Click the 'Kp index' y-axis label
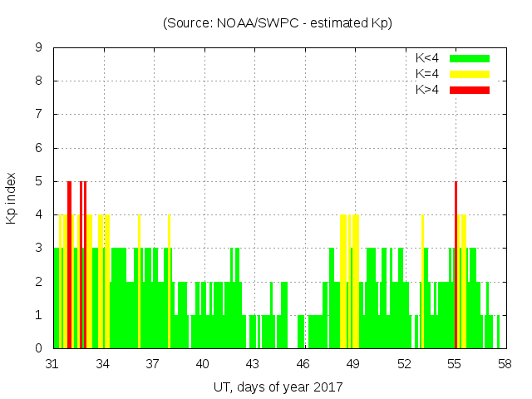Viewport: 532px width, 399px height. pyautogui.click(x=12, y=198)
